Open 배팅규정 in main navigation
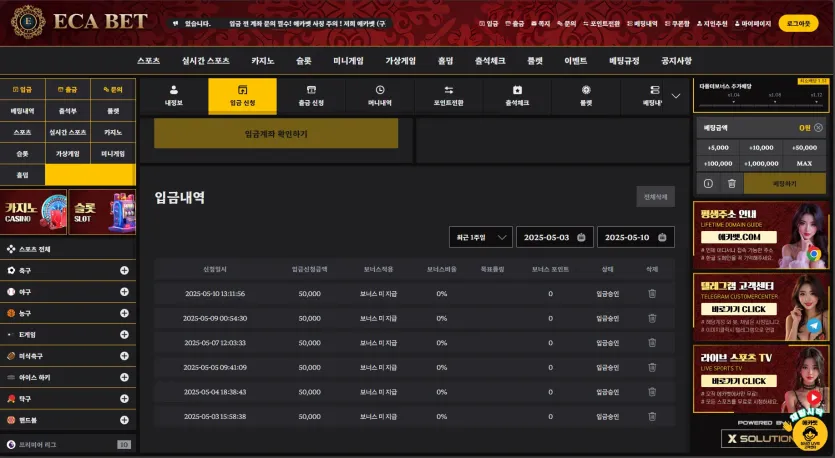The image size is (835, 458). click(624, 61)
